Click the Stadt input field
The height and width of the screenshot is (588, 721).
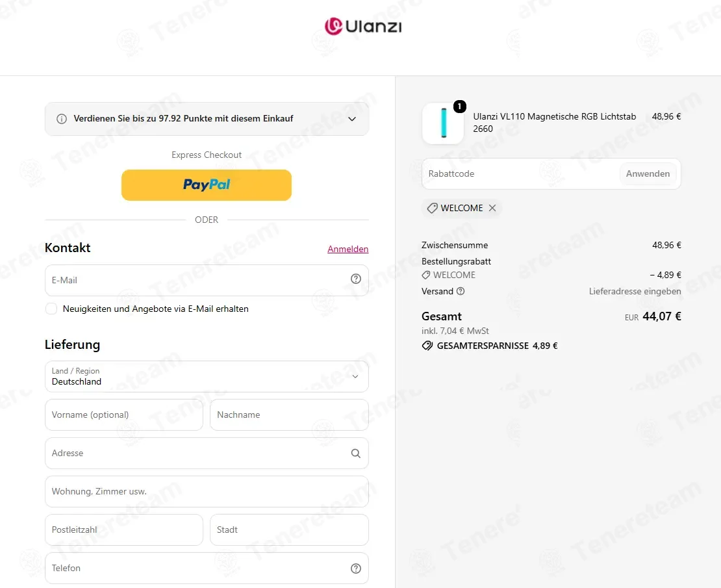click(289, 530)
